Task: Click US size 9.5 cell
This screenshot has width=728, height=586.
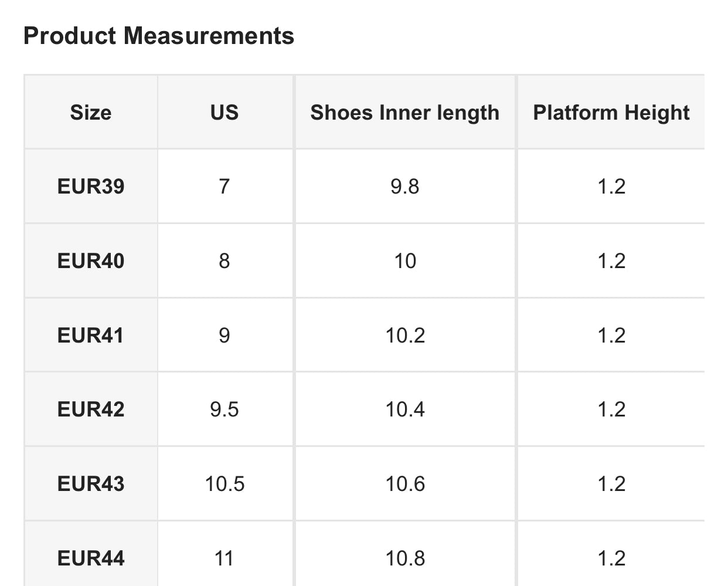Action: pyautogui.click(x=224, y=409)
